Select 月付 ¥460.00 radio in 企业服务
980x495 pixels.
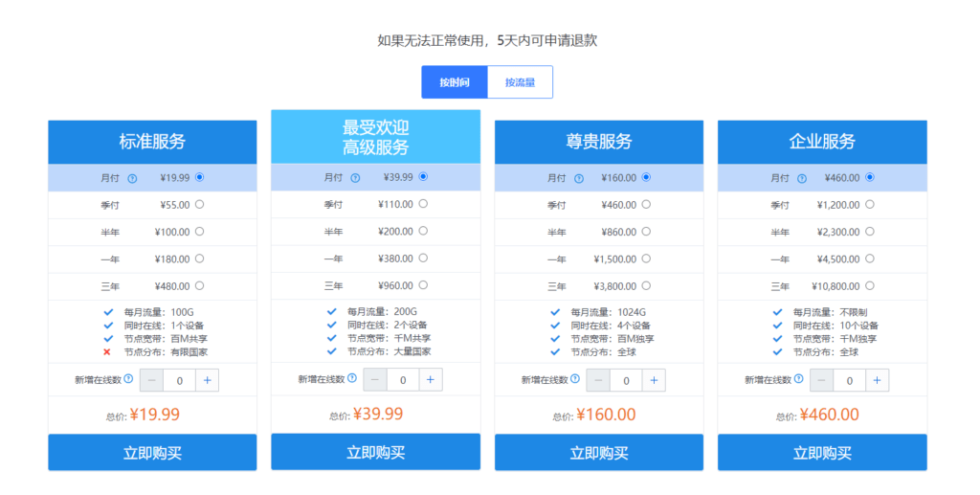(x=869, y=177)
